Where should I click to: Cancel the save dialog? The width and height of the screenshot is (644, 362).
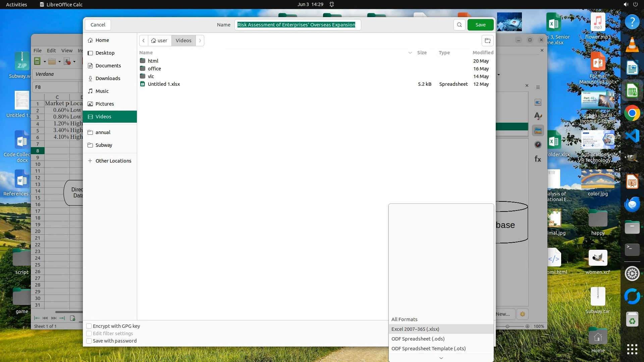98,25
